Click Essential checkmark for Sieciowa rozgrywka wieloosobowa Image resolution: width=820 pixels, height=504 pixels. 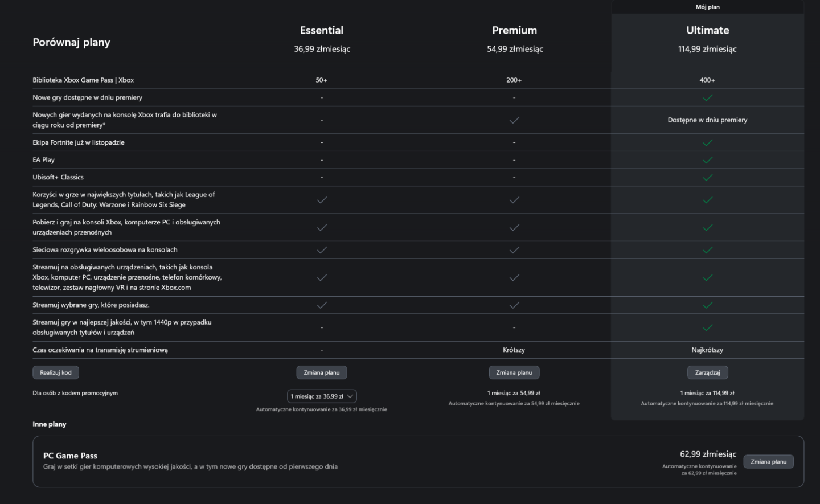pyautogui.click(x=322, y=250)
